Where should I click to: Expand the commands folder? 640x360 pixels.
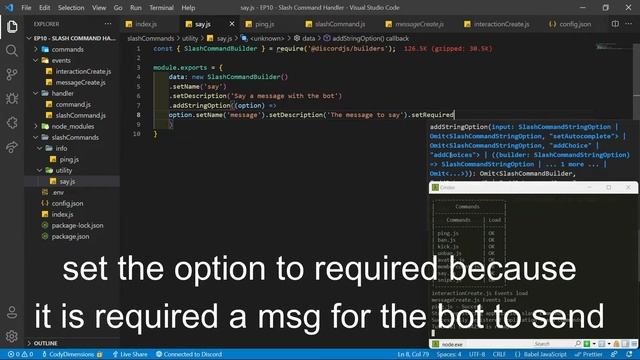coord(36,49)
